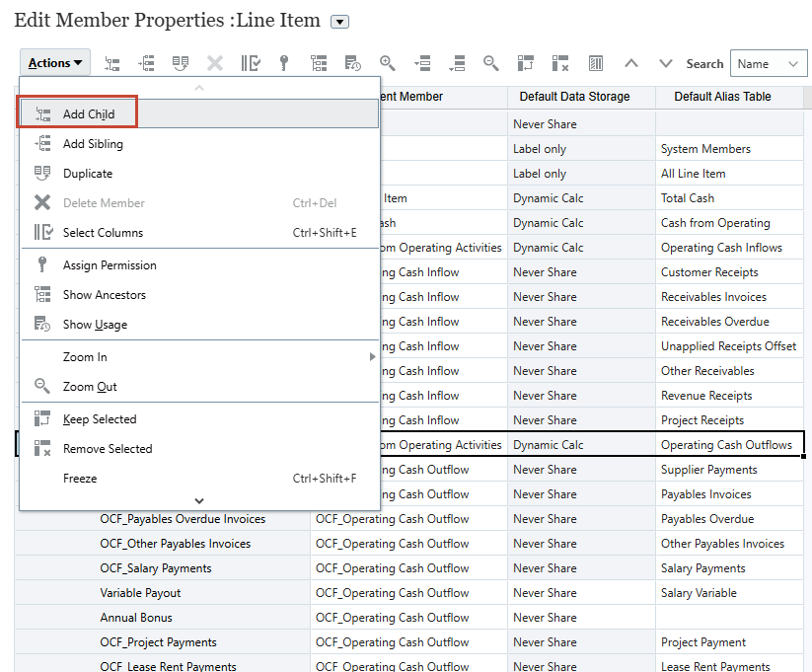Screen dimensions: 812x672
Task: Choose Zoom Out menu entry
Action: pyautogui.click(x=199, y=386)
